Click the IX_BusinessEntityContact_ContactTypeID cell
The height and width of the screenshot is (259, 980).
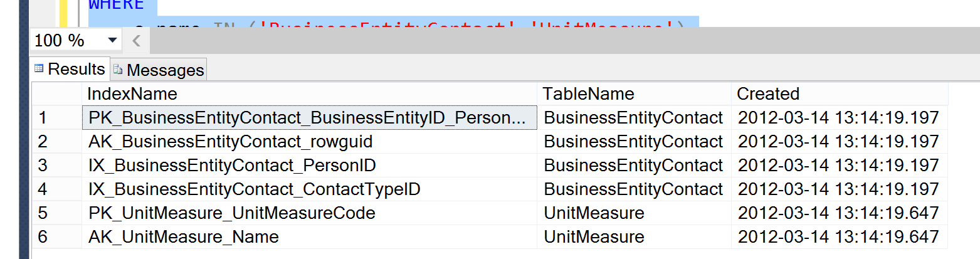pyautogui.click(x=255, y=189)
